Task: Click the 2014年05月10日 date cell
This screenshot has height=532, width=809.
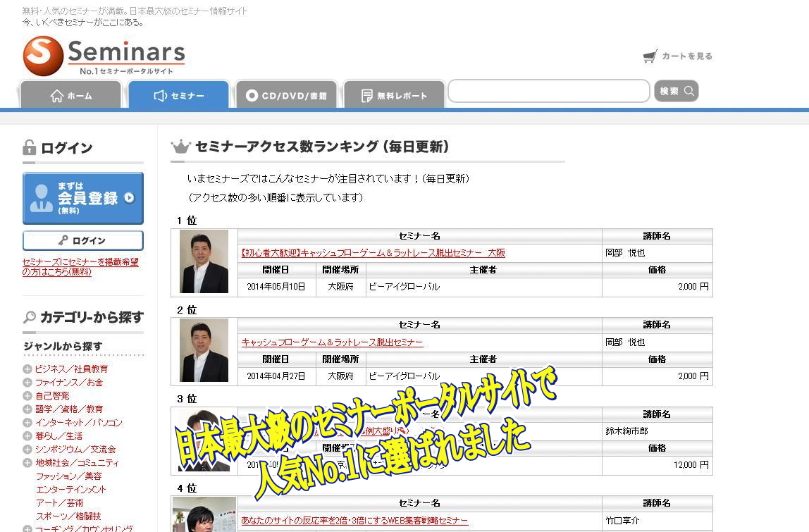Action: click(276, 287)
